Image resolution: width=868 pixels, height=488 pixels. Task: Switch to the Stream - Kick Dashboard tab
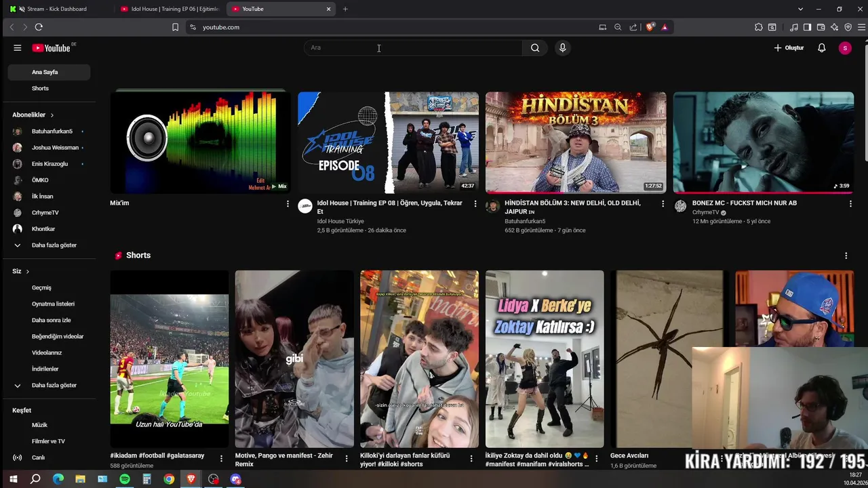coord(57,9)
